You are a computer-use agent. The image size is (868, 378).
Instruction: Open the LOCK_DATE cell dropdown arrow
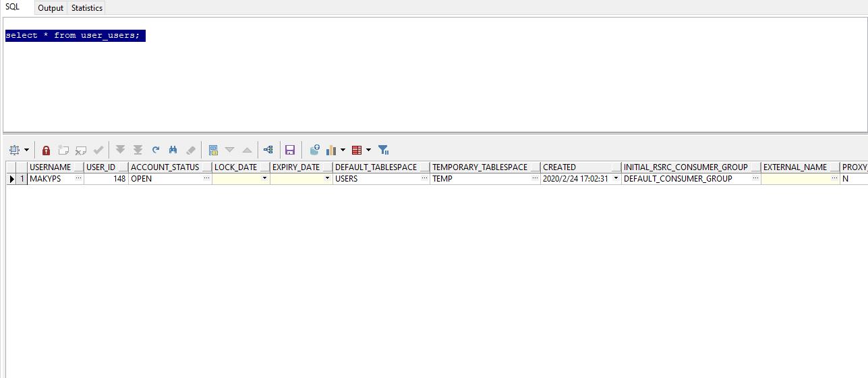(x=264, y=179)
